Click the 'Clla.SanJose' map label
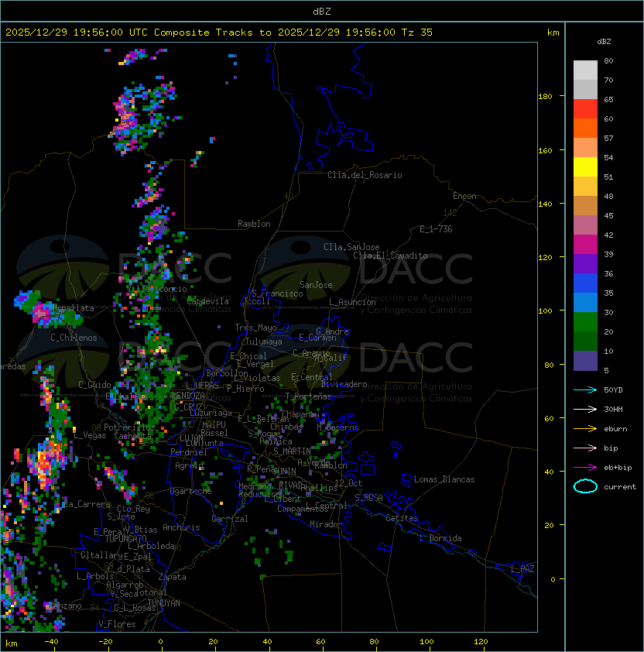The height and width of the screenshot is (652, 644). [351, 247]
